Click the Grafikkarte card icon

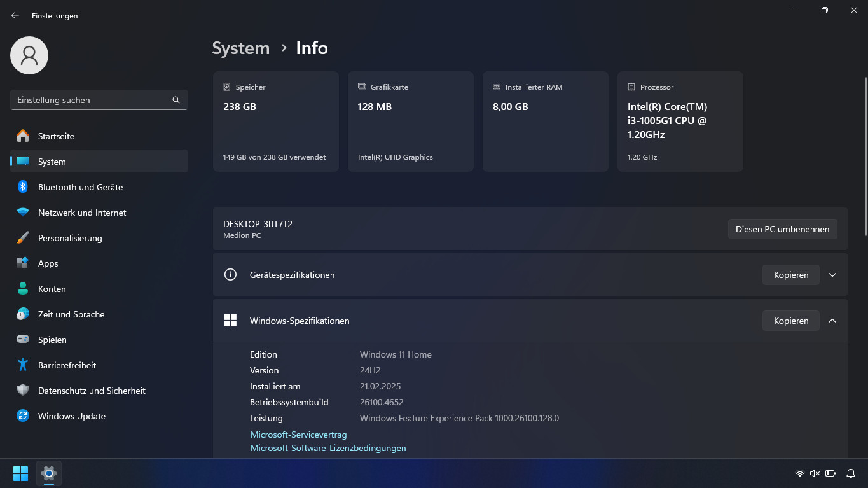pyautogui.click(x=362, y=87)
